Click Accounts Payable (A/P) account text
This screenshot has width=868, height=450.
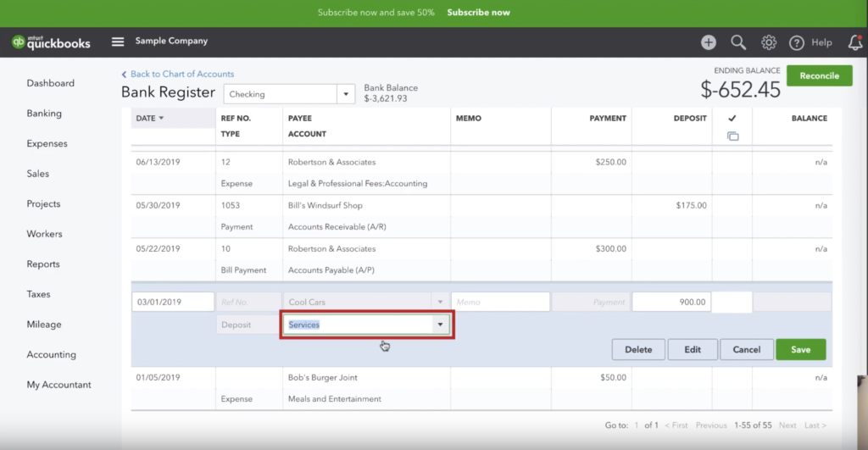tap(331, 270)
